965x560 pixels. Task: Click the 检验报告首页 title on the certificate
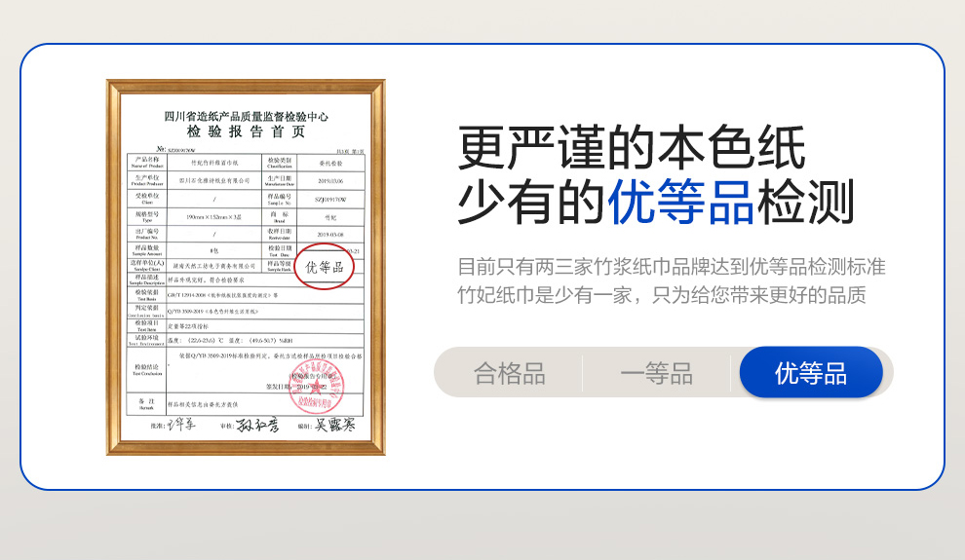pyautogui.click(x=246, y=131)
